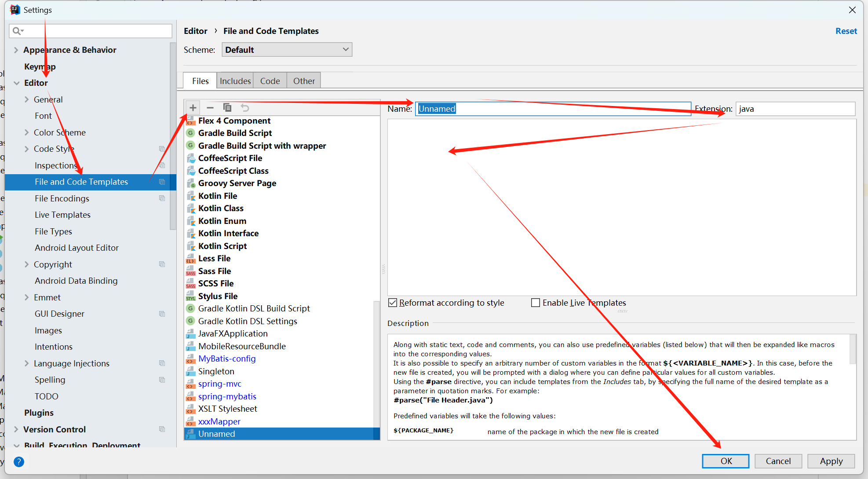
Task: Open help via the question mark icon
Action: (x=19, y=461)
